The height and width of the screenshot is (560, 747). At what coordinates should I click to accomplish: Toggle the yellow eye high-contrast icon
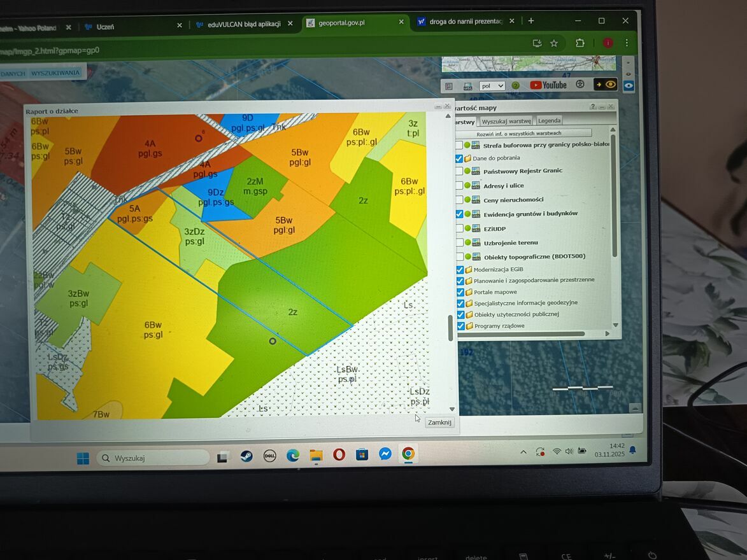[606, 85]
